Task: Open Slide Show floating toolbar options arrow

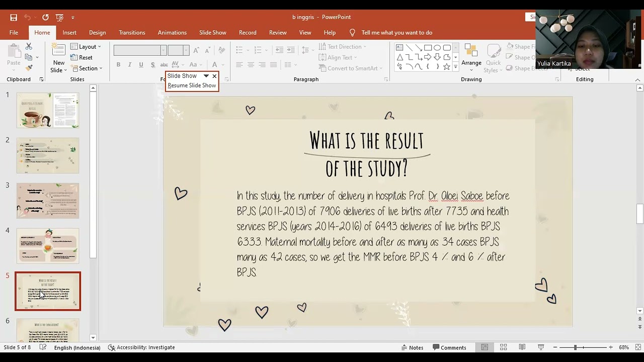Action: pyautogui.click(x=206, y=76)
